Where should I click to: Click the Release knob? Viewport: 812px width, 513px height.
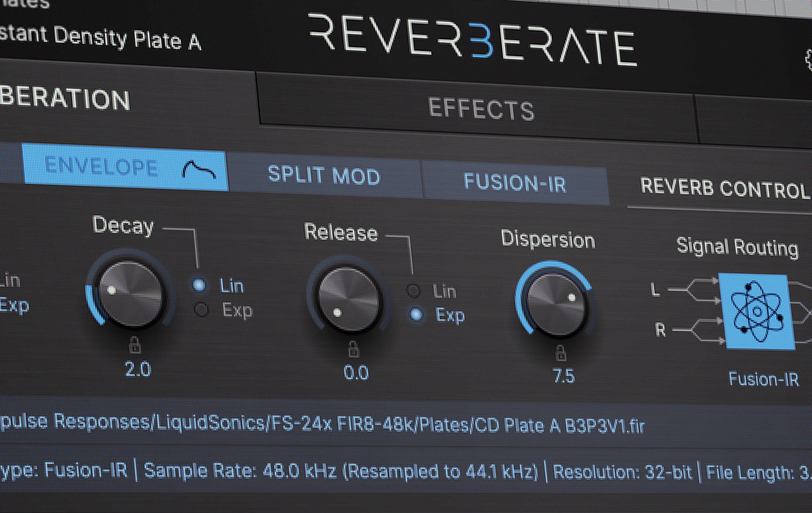(x=349, y=299)
